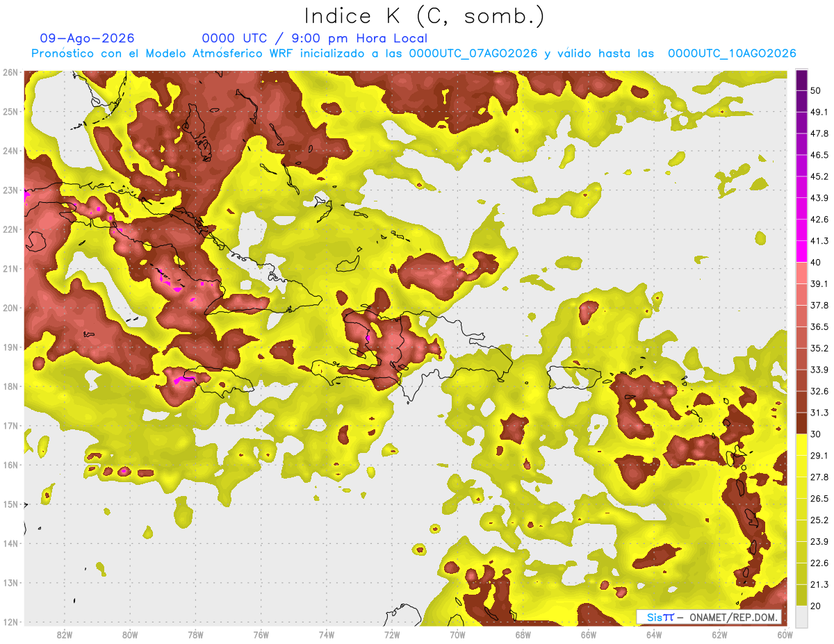Click longitude axis label '76W'
Image resolution: width=834 pixels, height=644 pixels.
(261, 635)
